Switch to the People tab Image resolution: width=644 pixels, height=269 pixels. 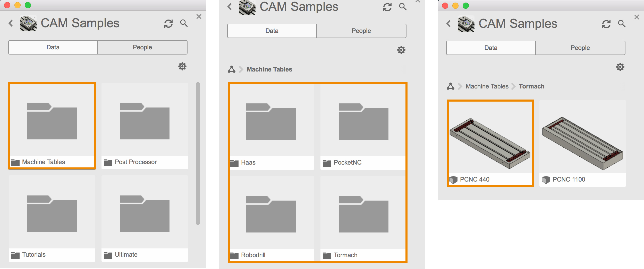click(x=142, y=47)
